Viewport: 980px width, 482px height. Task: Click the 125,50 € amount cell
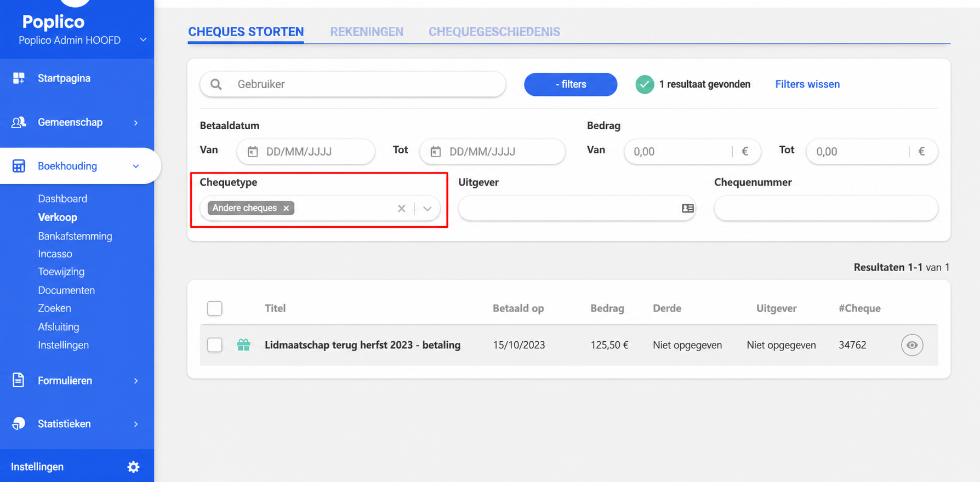pos(609,345)
